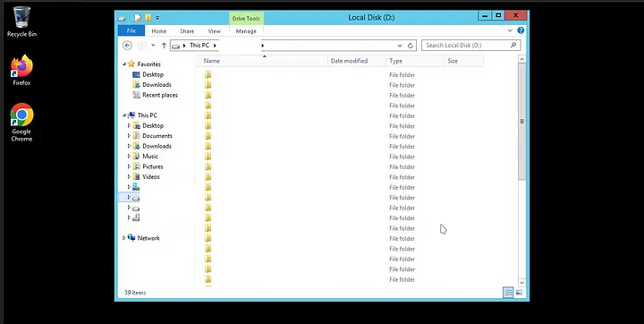Expand the Network node arrow

pos(124,238)
